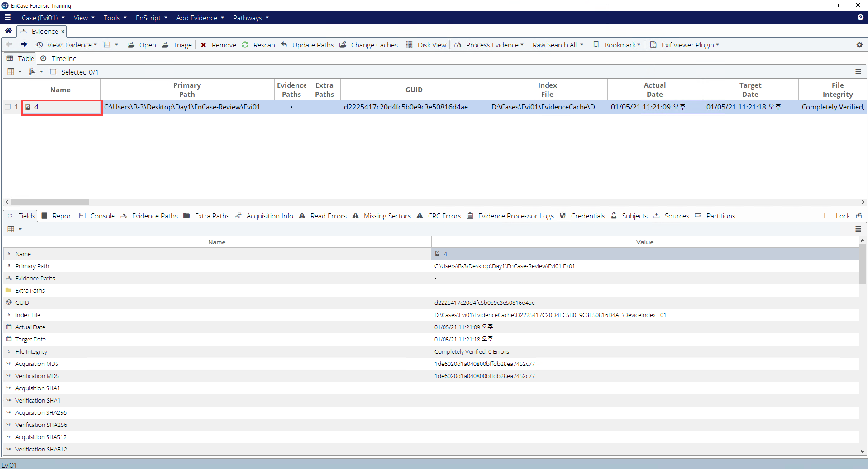Click the table scroll right arrow
868x469 pixels.
[x=863, y=202]
